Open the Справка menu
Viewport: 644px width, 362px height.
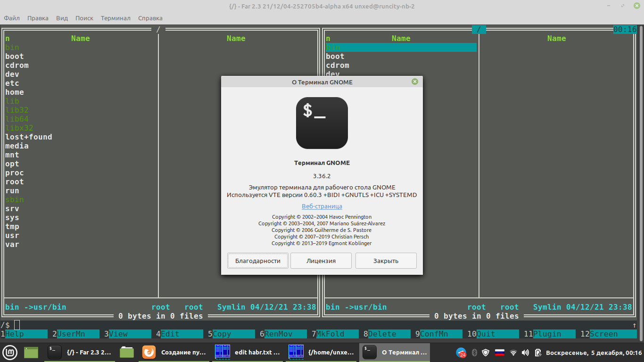coord(150,18)
